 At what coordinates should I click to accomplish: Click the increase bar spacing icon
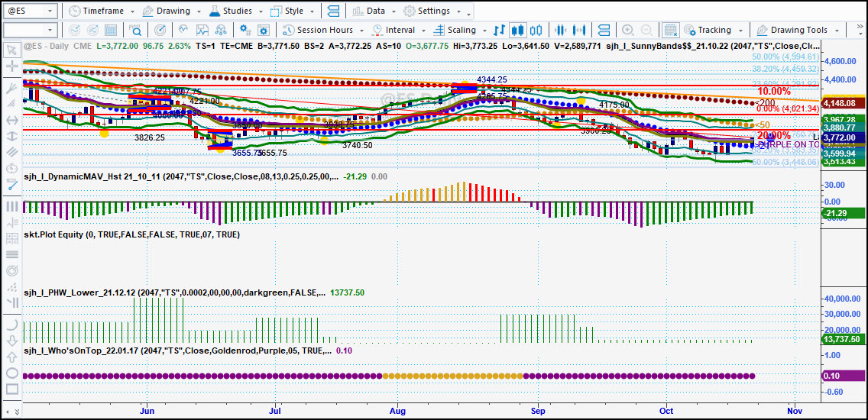point(580,30)
